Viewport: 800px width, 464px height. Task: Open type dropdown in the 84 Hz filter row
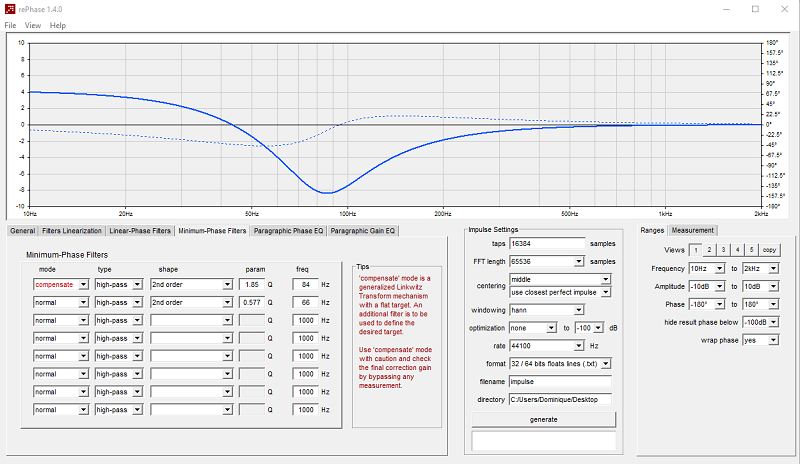click(118, 284)
